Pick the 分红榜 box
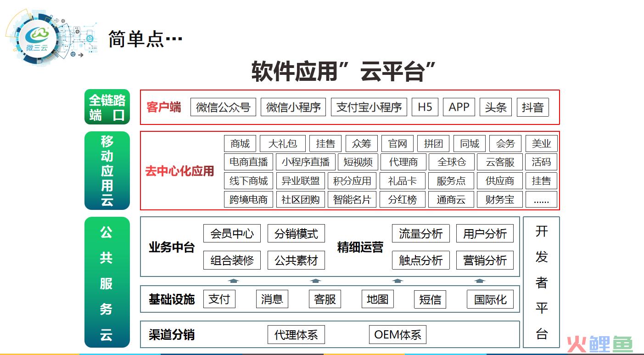The width and height of the screenshot is (644, 355). [x=403, y=200]
